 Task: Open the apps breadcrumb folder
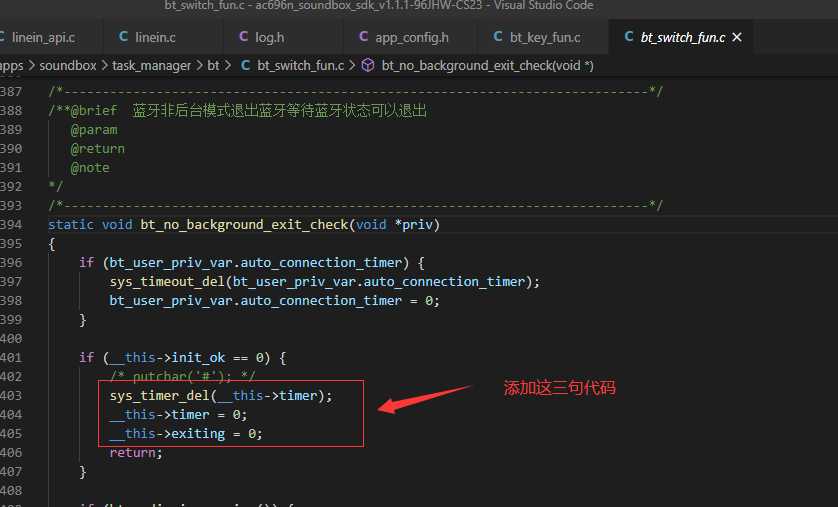click(x=11, y=66)
